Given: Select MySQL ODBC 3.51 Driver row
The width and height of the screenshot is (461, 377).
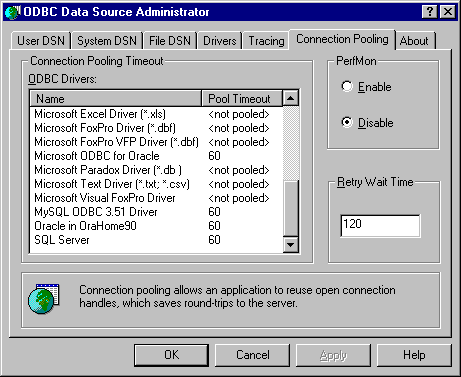Looking at the screenshot, I should pyautogui.click(x=156, y=212).
